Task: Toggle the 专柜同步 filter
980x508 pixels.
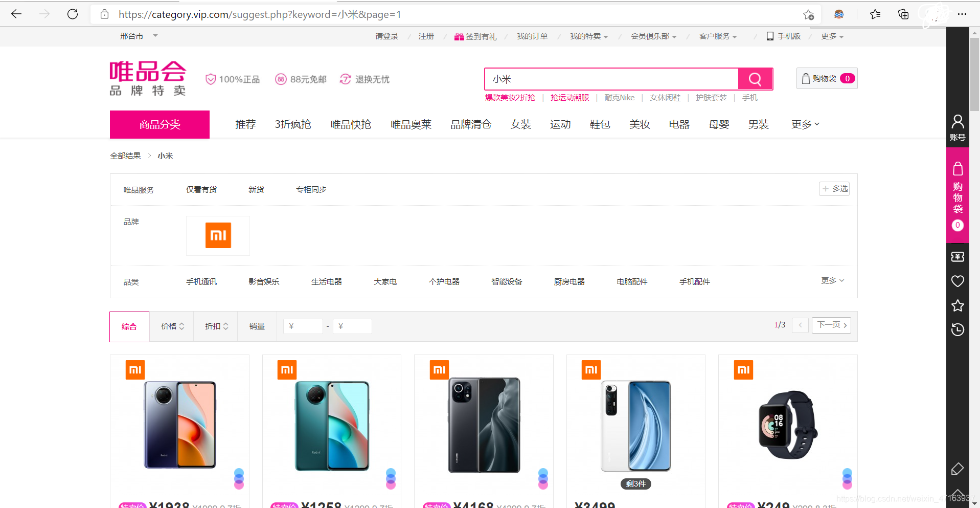Action: pos(311,190)
